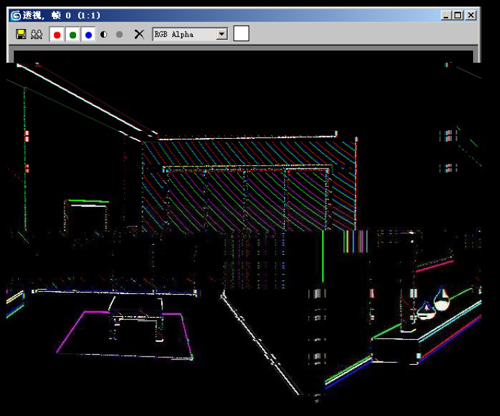Maximize the rendered frame window
This screenshot has width=500, height=416.
point(458,15)
